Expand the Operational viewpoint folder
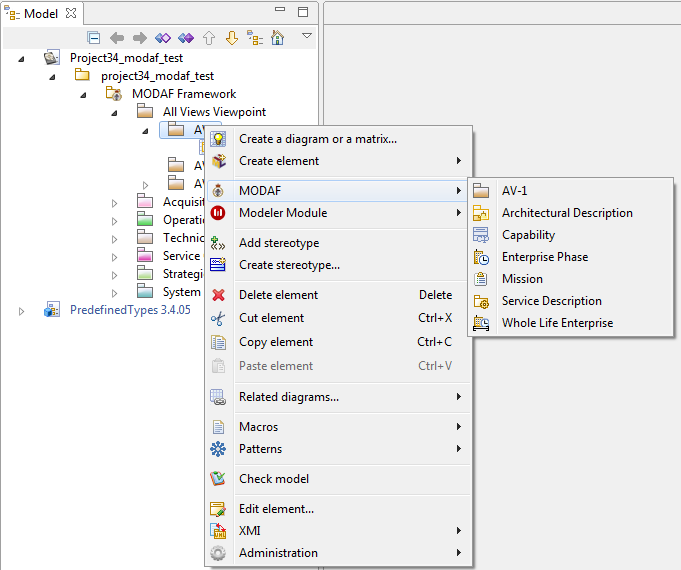The image size is (681, 570). 114,221
